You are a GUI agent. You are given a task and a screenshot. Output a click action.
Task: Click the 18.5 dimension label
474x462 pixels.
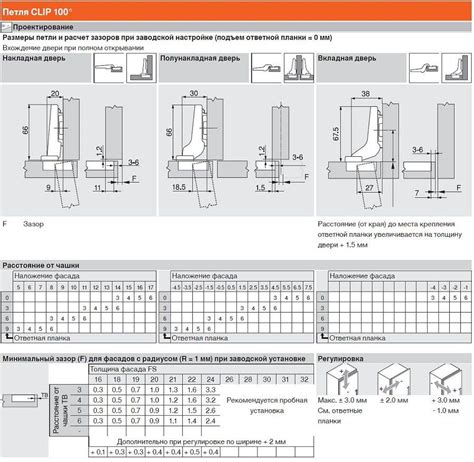[179, 187]
